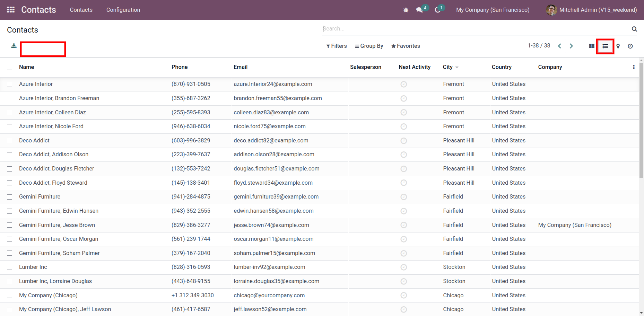Click Azure Interior next activity clock
Image resolution: width=644 pixels, height=316 pixels.
point(403,84)
